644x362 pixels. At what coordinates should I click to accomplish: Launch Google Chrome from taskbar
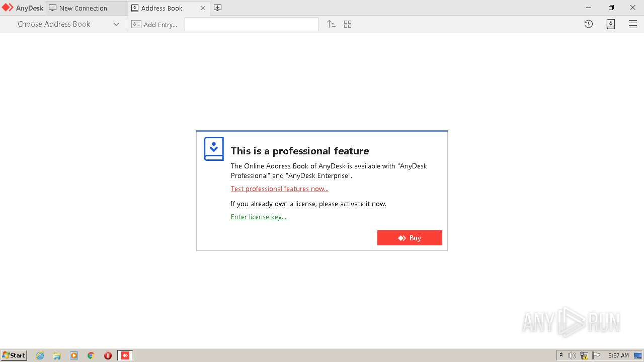click(x=91, y=355)
